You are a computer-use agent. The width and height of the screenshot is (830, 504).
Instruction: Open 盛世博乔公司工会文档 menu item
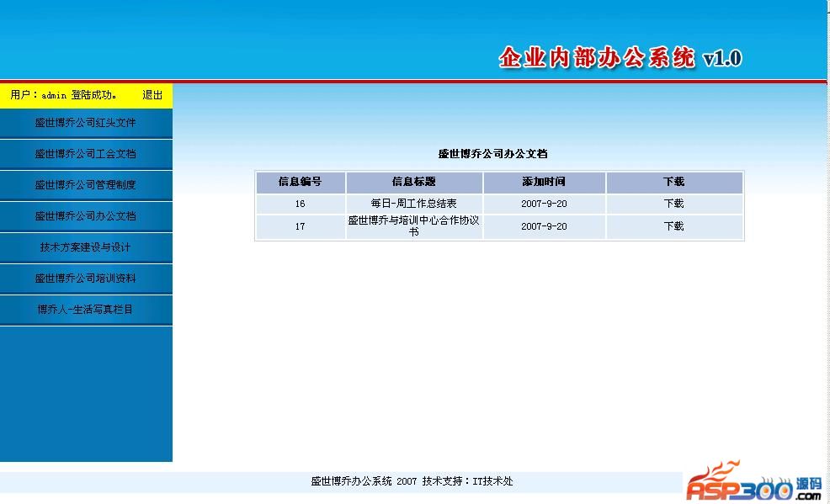click(x=85, y=154)
